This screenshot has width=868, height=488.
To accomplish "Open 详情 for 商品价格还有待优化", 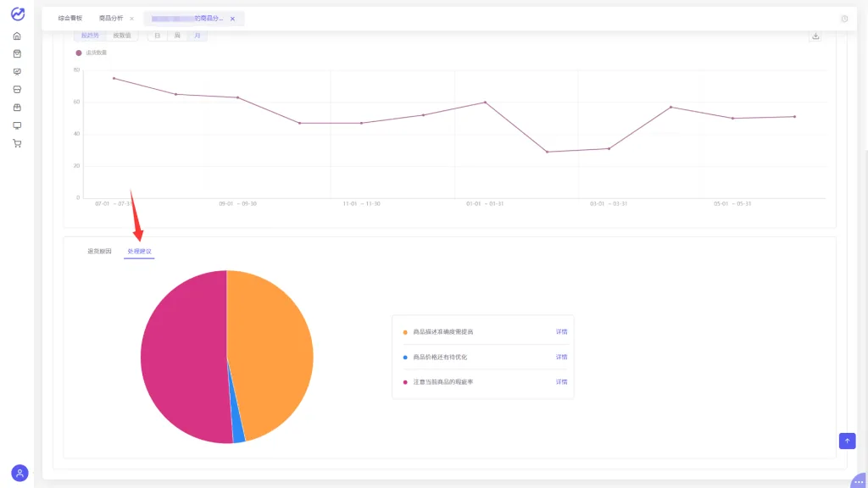I will (561, 357).
